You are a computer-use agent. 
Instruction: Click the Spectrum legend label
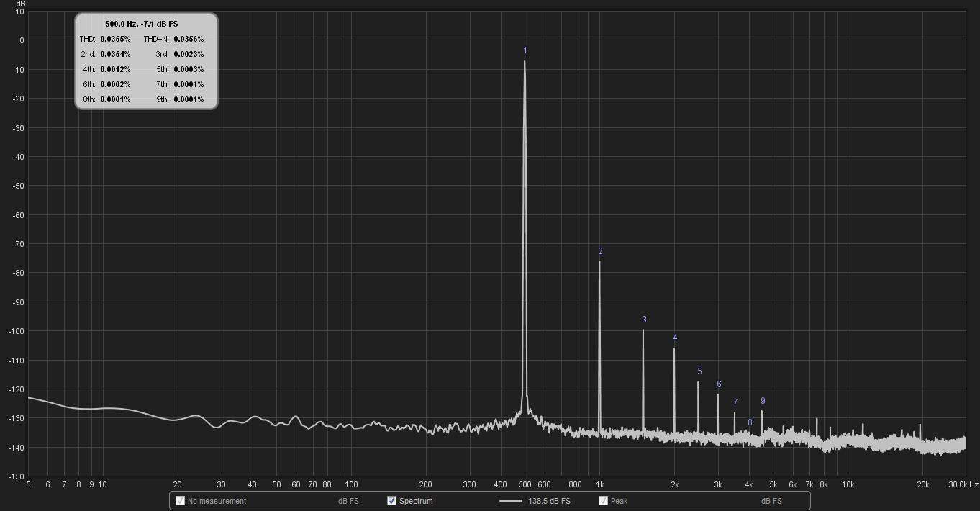[416, 501]
